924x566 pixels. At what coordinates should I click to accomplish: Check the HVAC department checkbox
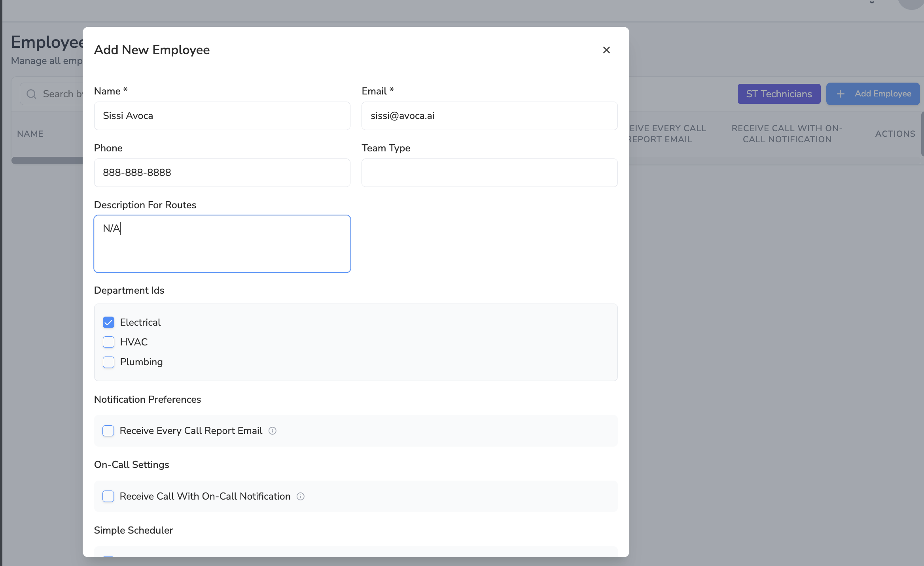[x=108, y=342]
